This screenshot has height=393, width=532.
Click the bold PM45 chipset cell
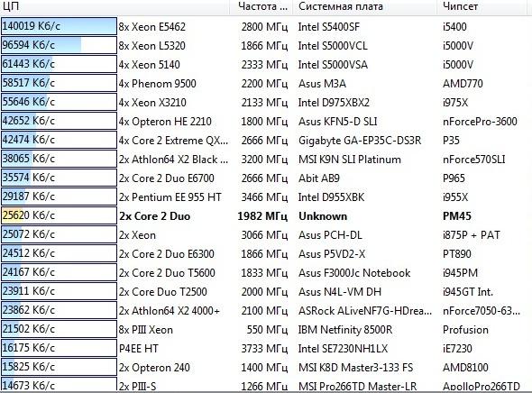pos(457,216)
